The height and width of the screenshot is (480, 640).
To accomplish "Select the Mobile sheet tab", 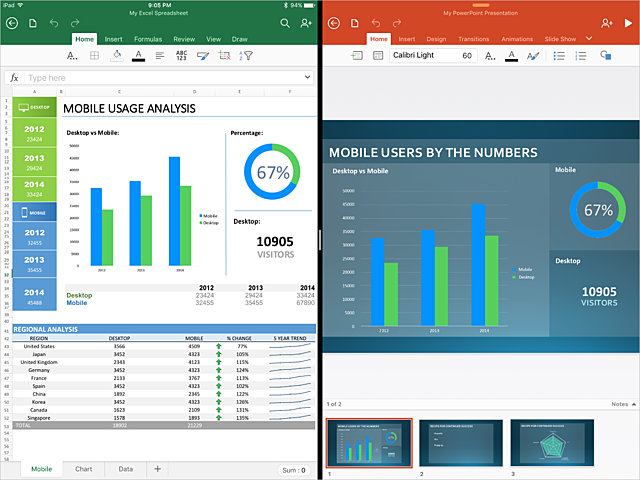I will [42, 469].
